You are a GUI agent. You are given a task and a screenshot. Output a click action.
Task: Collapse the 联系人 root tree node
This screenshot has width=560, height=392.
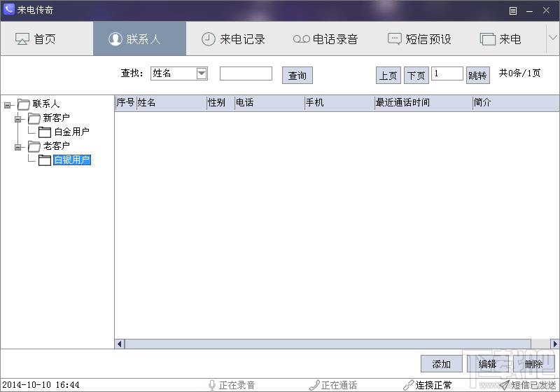point(8,105)
